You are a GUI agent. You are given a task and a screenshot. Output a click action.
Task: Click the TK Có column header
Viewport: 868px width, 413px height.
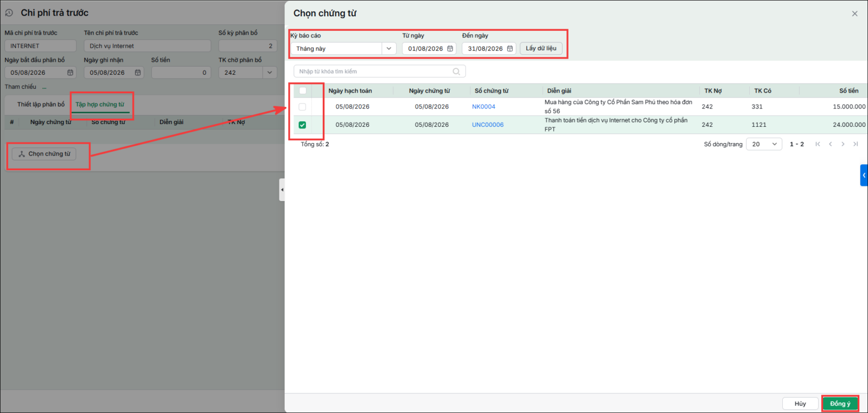click(x=763, y=91)
